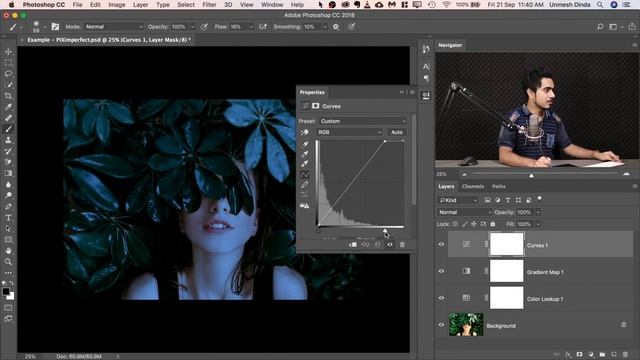Select the Gradient tool
The width and height of the screenshot is (640, 360).
point(8,173)
